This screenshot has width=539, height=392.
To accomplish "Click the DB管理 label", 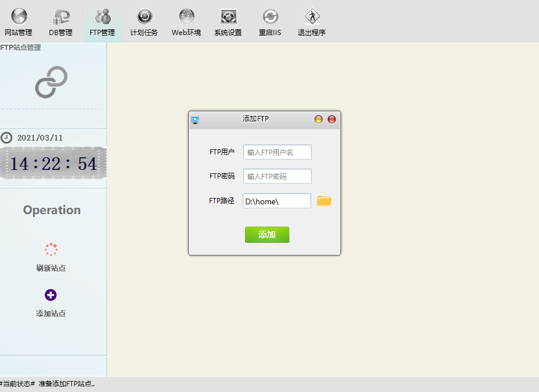I will click(x=60, y=33).
